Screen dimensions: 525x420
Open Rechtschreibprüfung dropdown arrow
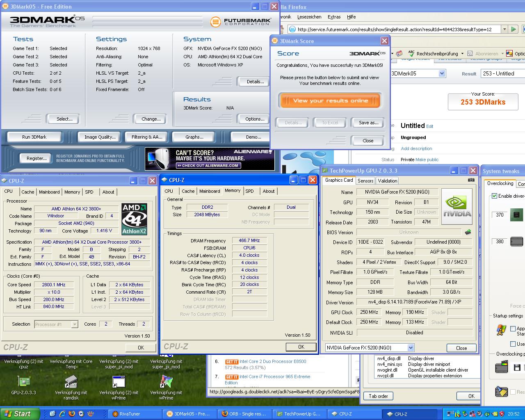(462, 53)
